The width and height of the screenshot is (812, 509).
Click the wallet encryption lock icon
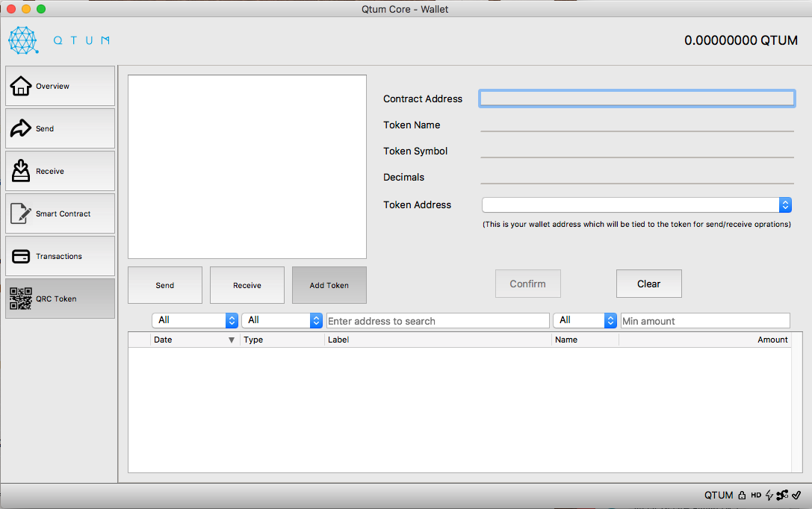coord(742,495)
